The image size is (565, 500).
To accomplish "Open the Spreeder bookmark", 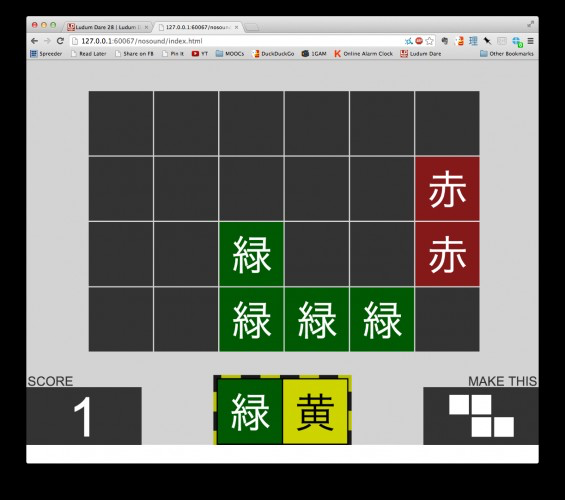I will point(46,54).
